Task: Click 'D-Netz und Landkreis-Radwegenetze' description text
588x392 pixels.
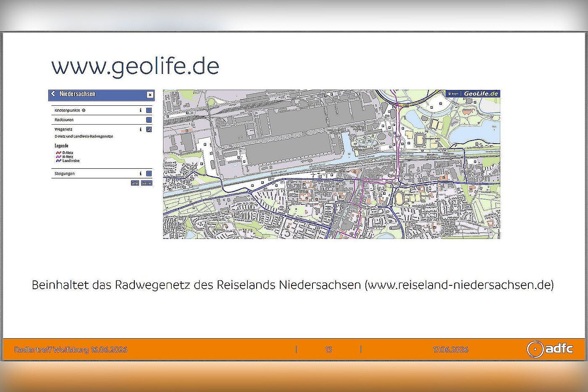Action: 84,136
